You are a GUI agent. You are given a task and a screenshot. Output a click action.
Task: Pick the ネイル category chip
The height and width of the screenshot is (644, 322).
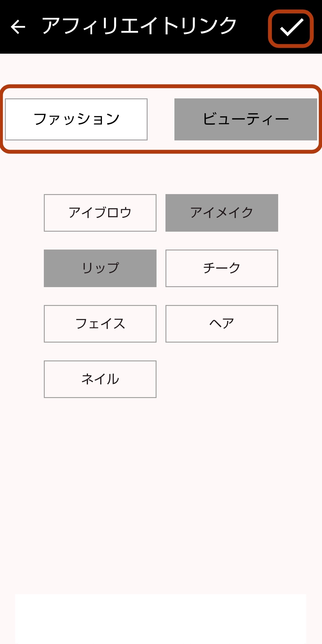pyautogui.click(x=100, y=379)
